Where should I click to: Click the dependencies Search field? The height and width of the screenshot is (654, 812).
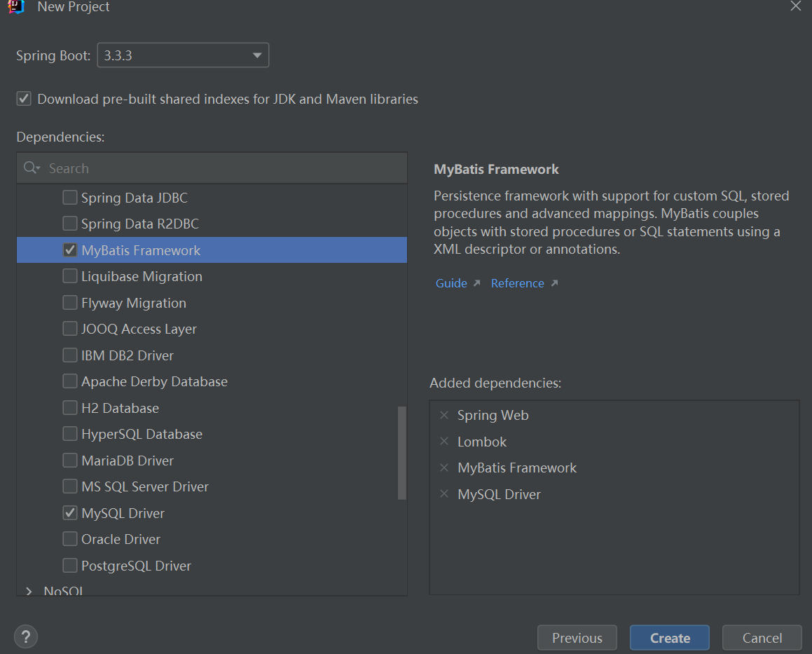[212, 168]
